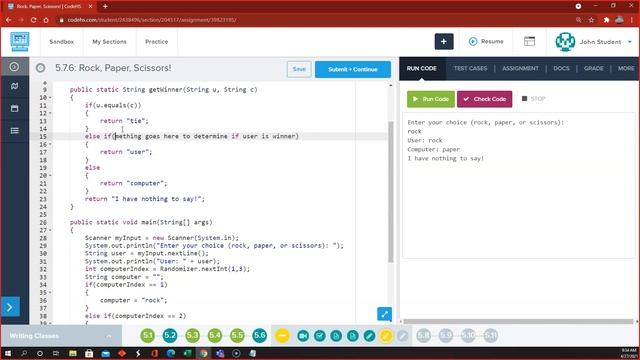Viewport: 640px width, 360px height.
Task: Go to lesson 5.6 bubble
Action: (259, 336)
